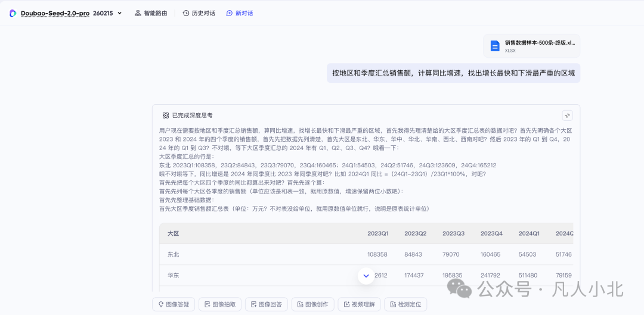Click the 新对话 chat bubble icon
Viewport: 644px width, 315px height.
pos(230,13)
